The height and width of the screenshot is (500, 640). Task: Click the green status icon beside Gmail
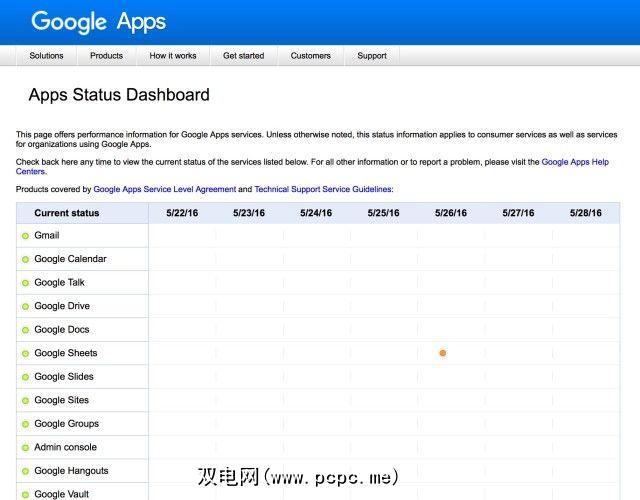26,236
